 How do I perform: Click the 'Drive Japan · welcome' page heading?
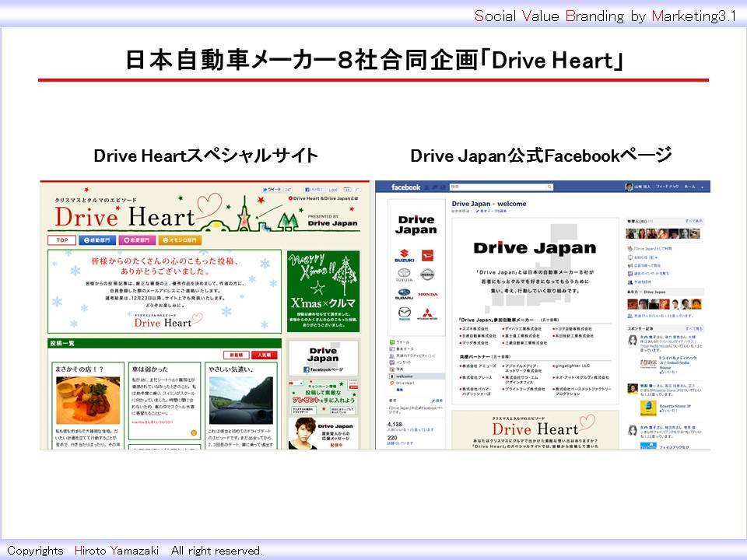coord(489,204)
